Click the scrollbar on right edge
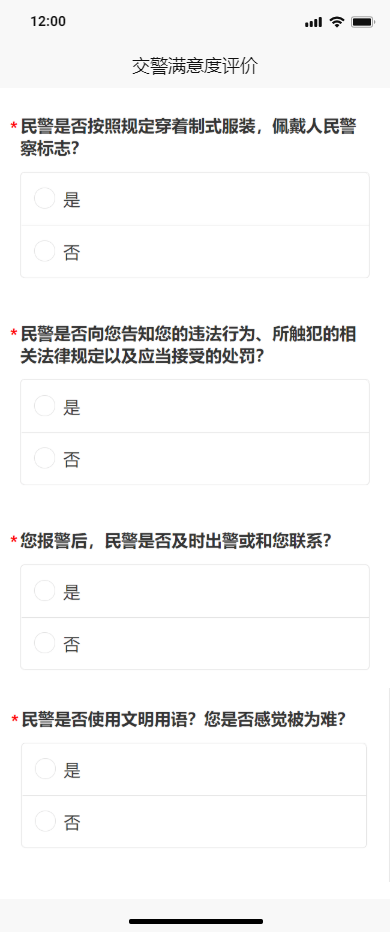The width and height of the screenshot is (390, 932). click(x=389, y=785)
